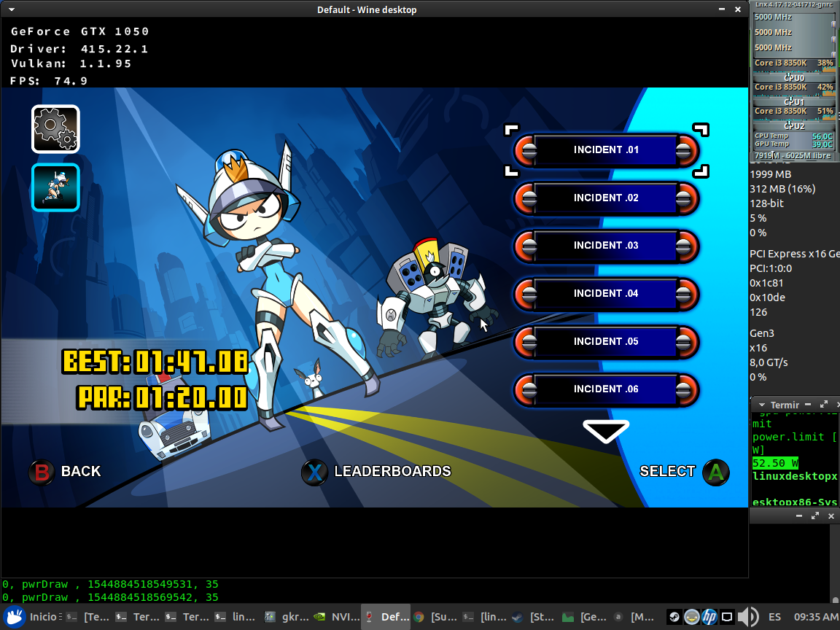Switch to the NVI... NVIDIA taskbar item
The image size is (840, 630).
[336, 617]
